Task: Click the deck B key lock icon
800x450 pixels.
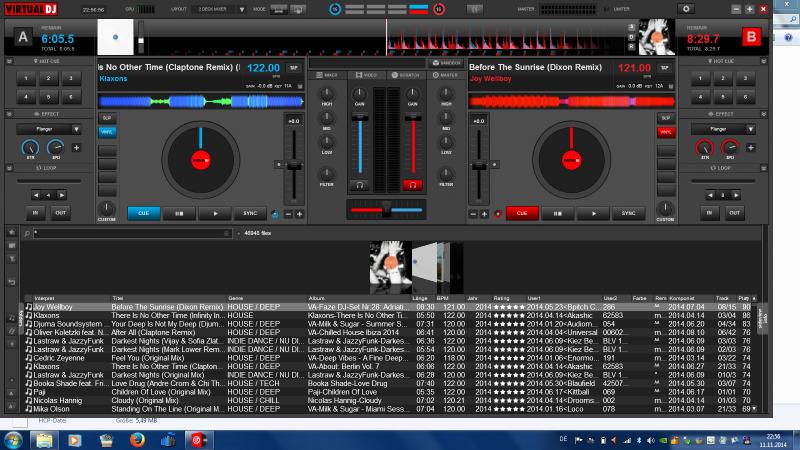Action: click(671, 86)
